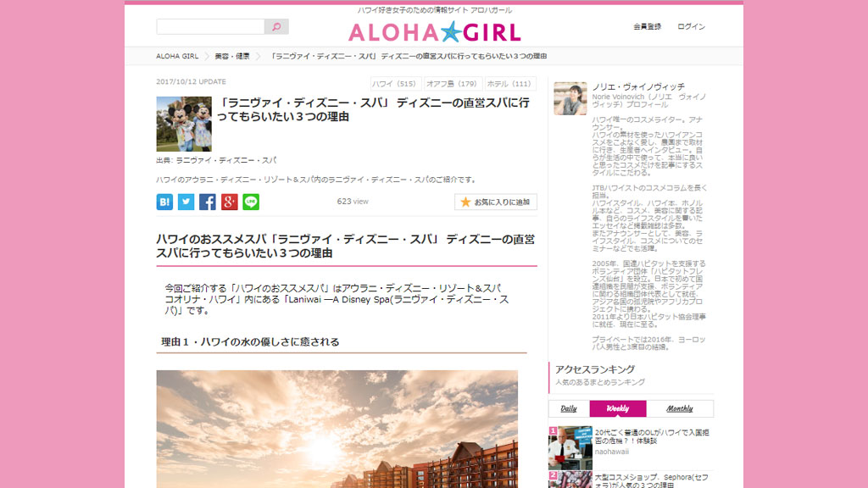Open author ノリエ・ヴォイノヴィッチ profile photo

pos(570,98)
